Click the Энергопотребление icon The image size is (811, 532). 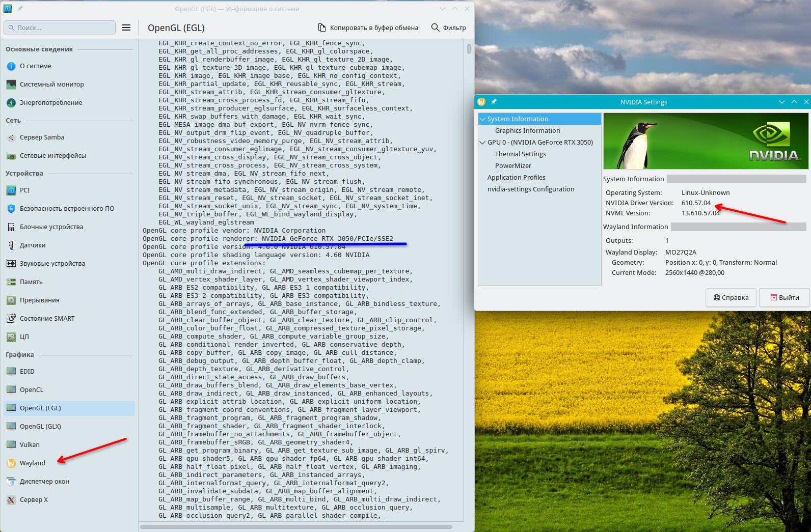11,103
